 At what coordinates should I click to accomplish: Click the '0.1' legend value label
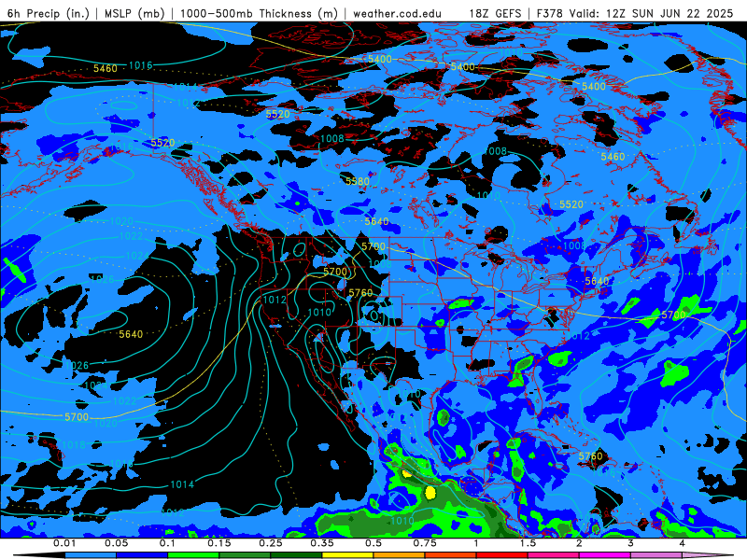(x=167, y=543)
